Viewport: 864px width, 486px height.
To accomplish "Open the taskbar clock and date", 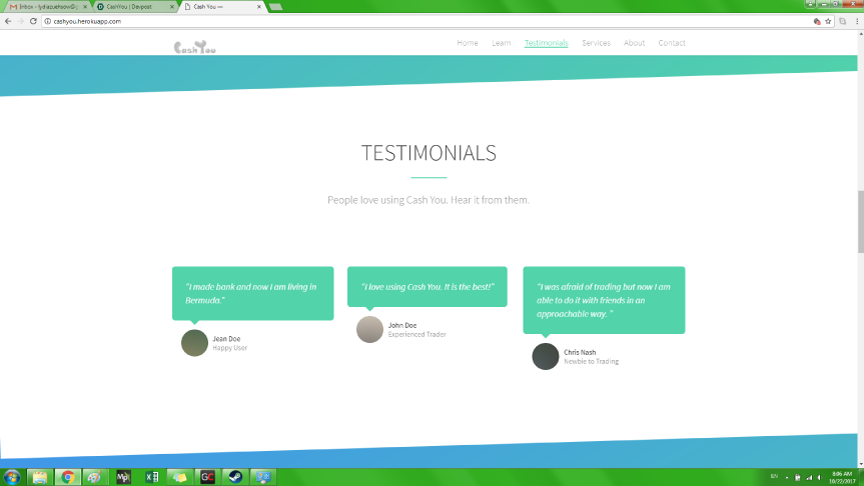I will [842, 477].
